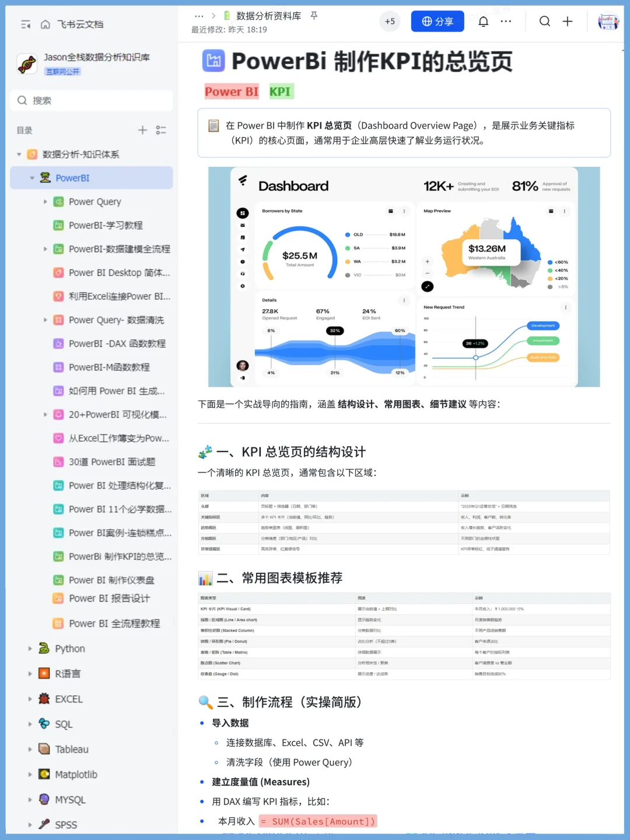The width and height of the screenshot is (630, 840).
Task: Expand the PowerBI-数据建模全流程 node
Action: click(45, 249)
